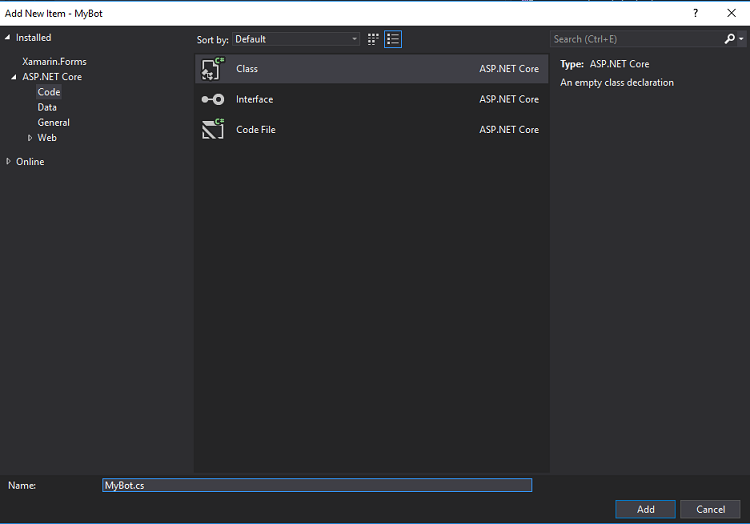Image resolution: width=750 pixels, height=524 pixels.
Task: Collapse the ASP.NET Core node
Action: click(14, 76)
